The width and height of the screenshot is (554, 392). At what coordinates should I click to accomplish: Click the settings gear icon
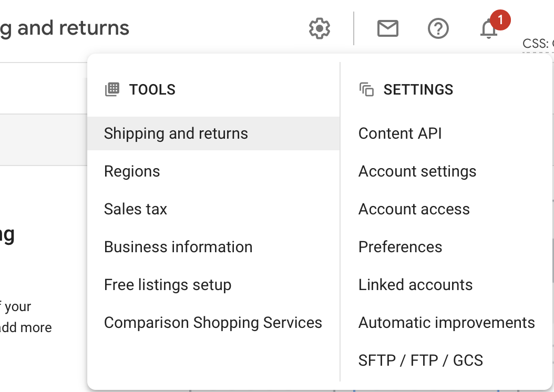pos(320,28)
